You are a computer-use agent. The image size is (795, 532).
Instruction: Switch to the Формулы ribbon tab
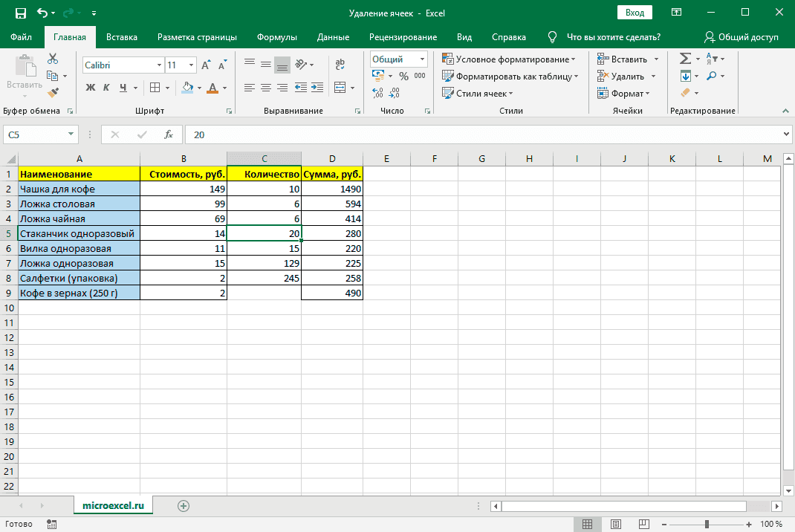276,37
